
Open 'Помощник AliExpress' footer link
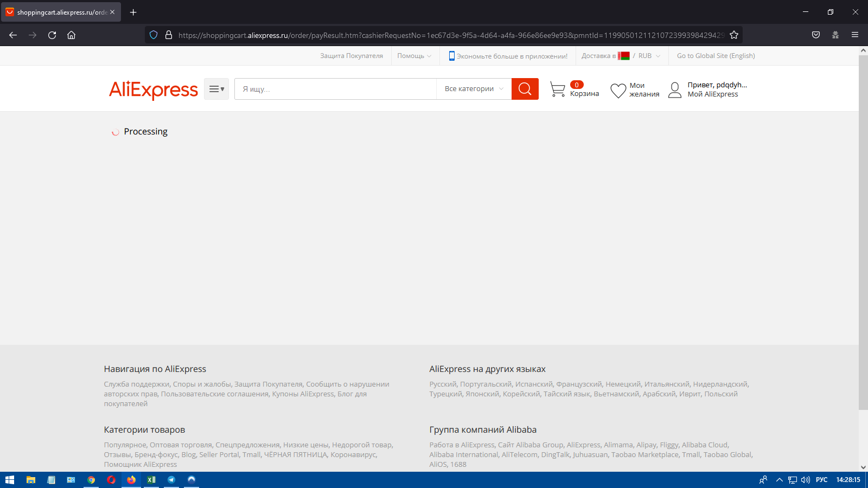click(141, 465)
